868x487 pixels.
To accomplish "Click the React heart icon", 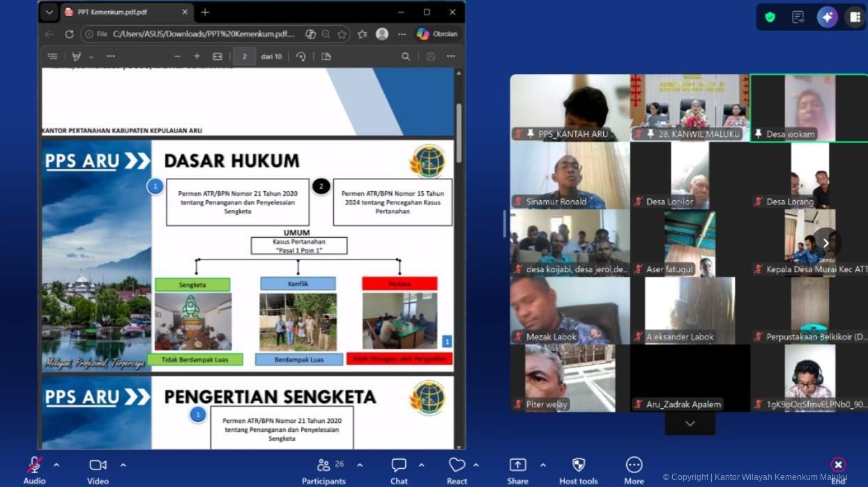I will pos(457,465).
